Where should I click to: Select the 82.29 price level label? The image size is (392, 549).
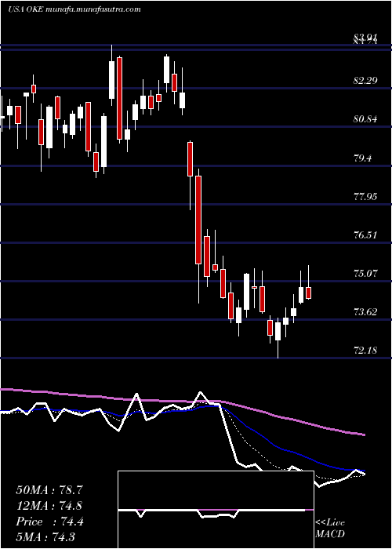(x=365, y=81)
